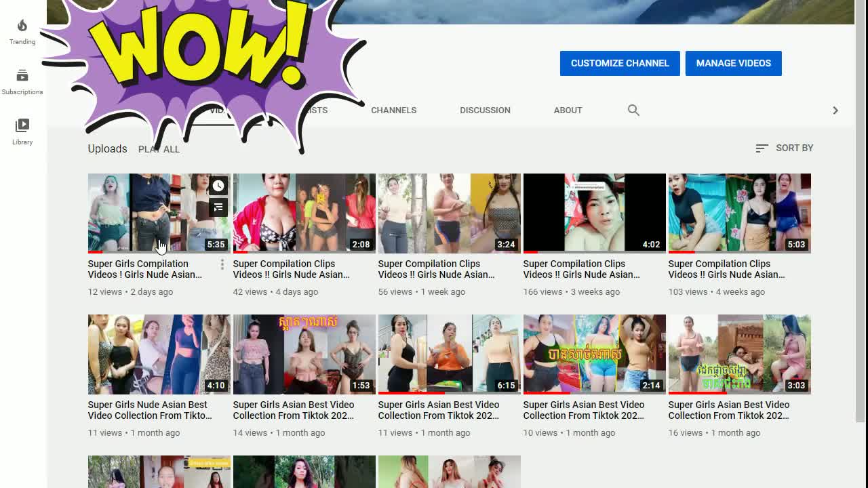Click the Sort by icon
The height and width of the screenshot is (488, 868).
762,148
